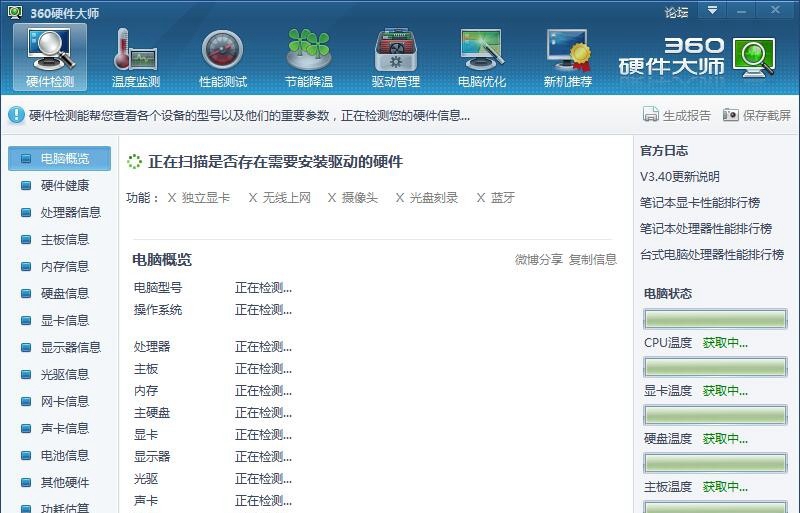The height and width of the screenshot is (513, 800).
Task: Click the blue info icon in notice bar
Action: coord(16,115)
